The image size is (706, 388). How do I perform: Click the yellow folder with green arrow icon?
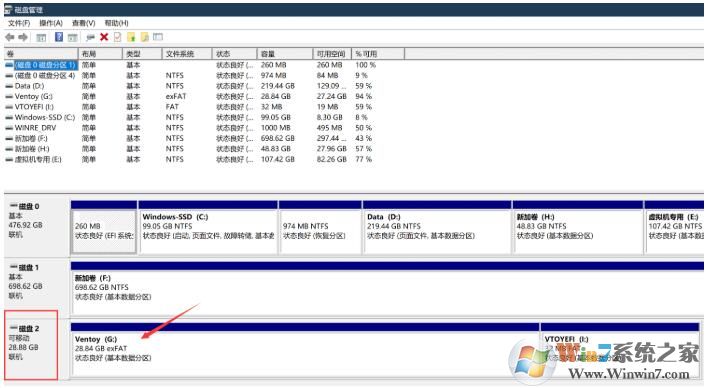pyautogui.click(x=131, y=37)
